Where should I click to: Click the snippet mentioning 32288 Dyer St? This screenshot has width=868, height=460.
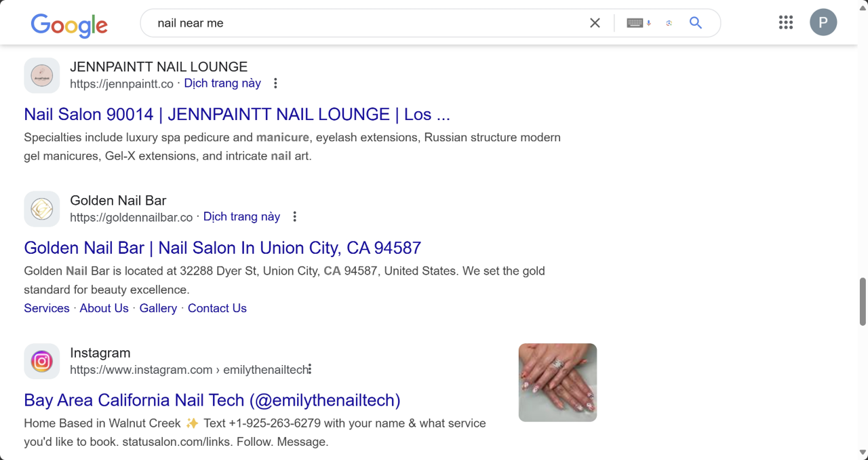pos(284,280)
